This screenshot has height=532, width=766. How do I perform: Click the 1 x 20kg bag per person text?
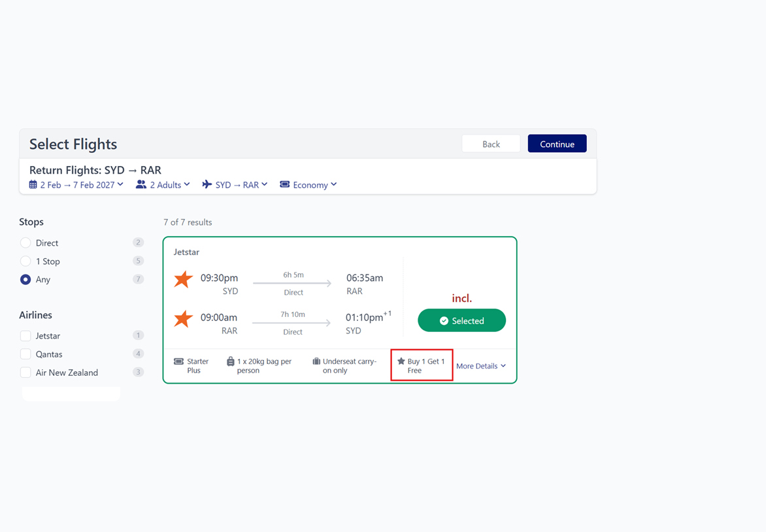[264, 366]
